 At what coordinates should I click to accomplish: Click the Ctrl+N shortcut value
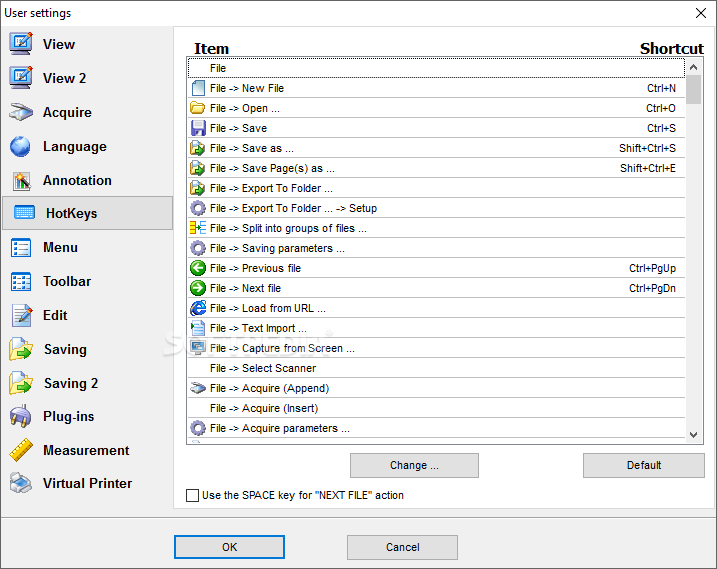coord(661,88)
